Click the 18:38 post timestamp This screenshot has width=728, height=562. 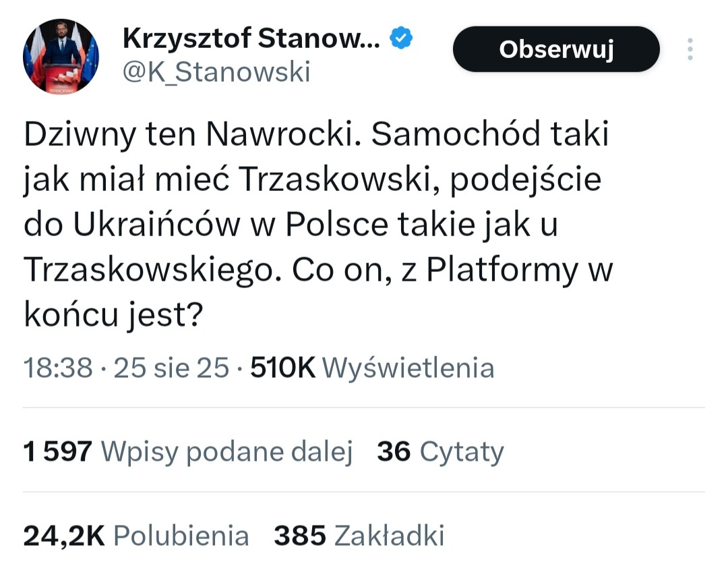(x=58, y=368)
